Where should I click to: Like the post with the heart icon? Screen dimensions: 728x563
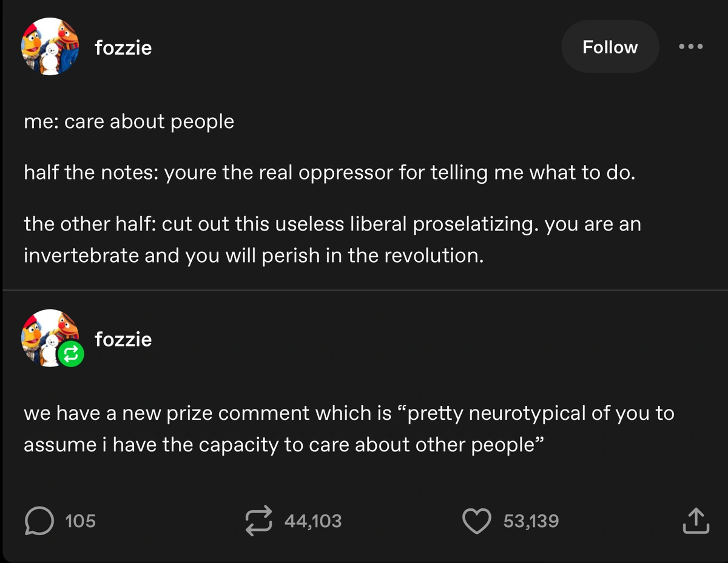[477, 521]
